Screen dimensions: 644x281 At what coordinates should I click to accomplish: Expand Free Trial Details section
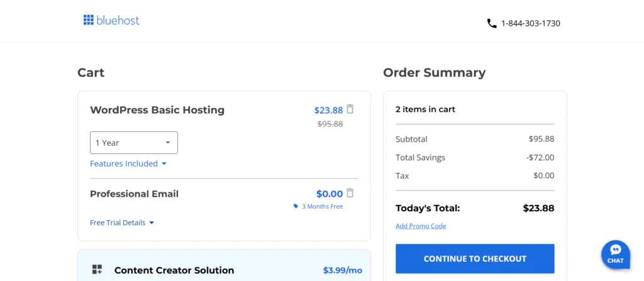point(122,223)
